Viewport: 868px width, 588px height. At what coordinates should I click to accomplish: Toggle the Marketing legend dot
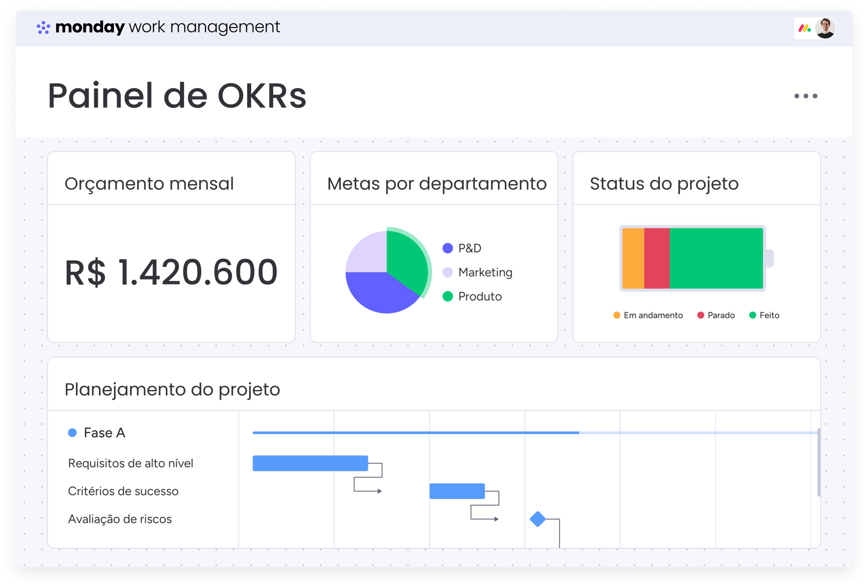point(448,272)
